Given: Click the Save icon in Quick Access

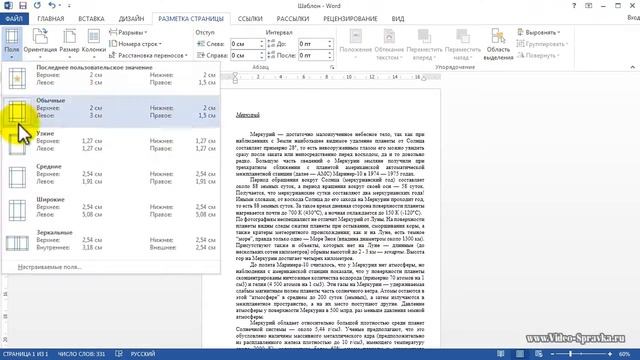Looking at the screenshot, I should pyautogui.click(x=23, y=6).
